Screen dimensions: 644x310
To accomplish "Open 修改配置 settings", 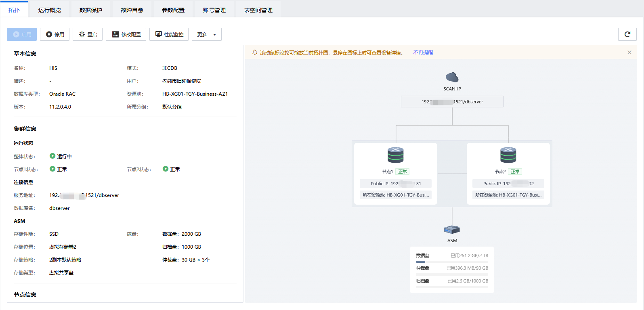I will tap(126, 34).
